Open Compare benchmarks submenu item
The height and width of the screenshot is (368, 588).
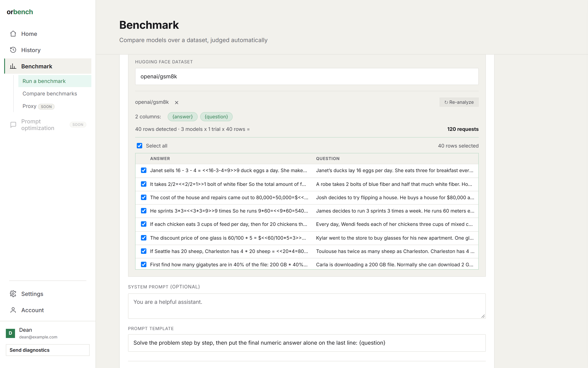click(x=50, y=94)
